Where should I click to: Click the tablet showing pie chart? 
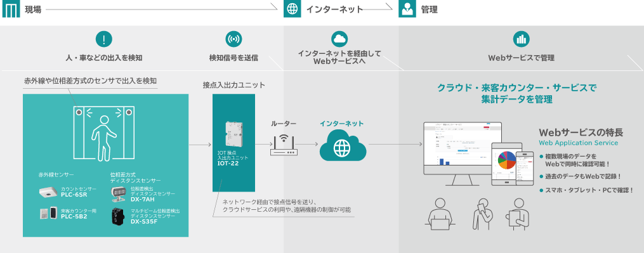coord(506,164)
